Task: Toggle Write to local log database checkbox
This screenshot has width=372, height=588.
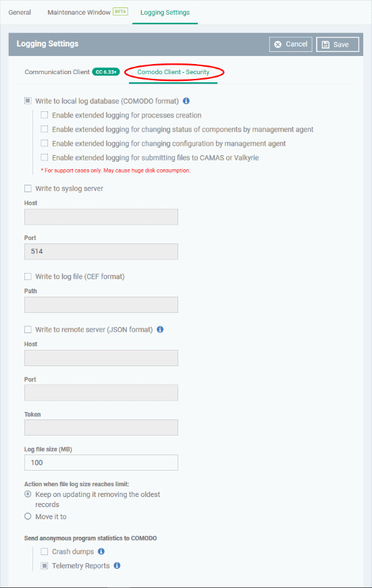Action: tap(28, 101)
